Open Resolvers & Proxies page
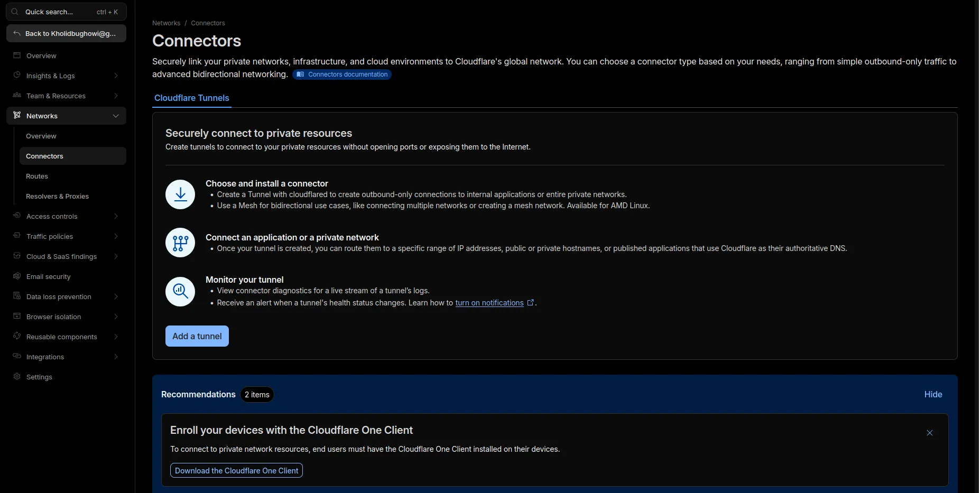 (73, 196)
